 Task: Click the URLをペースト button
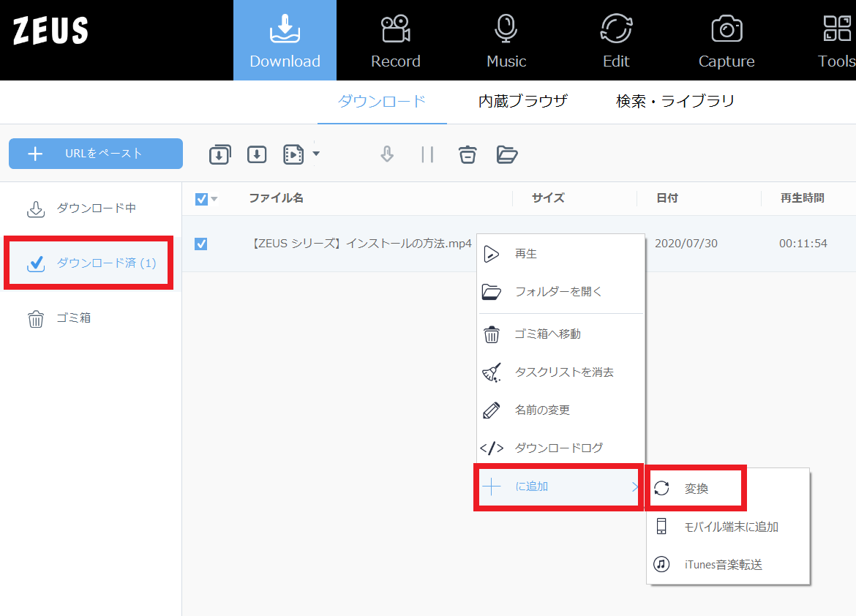point(96,154)
